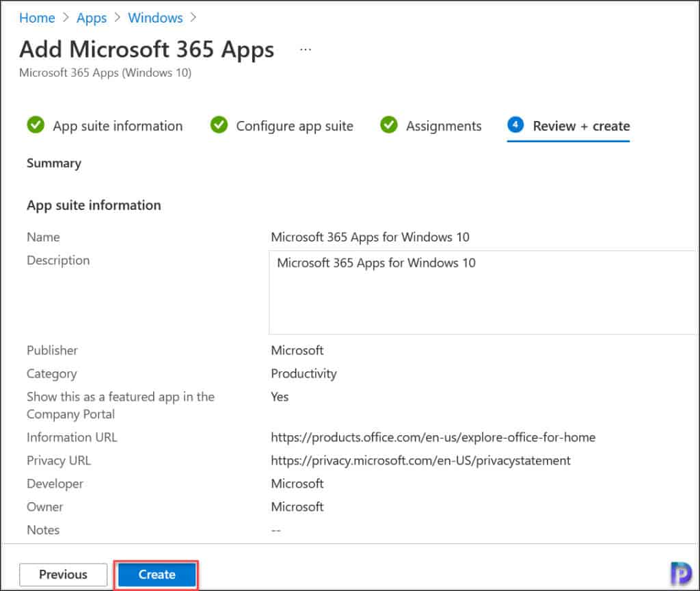
Task: Click the Name field label
Action: [x=43, y=237]
